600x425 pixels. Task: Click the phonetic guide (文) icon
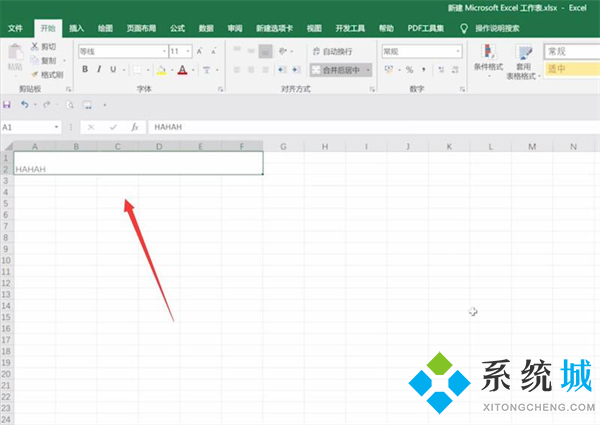pos(207,70)
